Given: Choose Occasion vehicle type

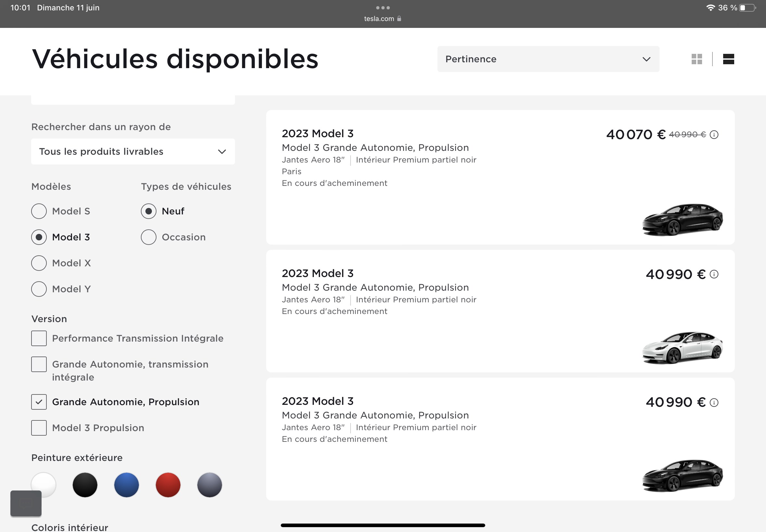Looking at the screenshot, I should coord(149,237).
